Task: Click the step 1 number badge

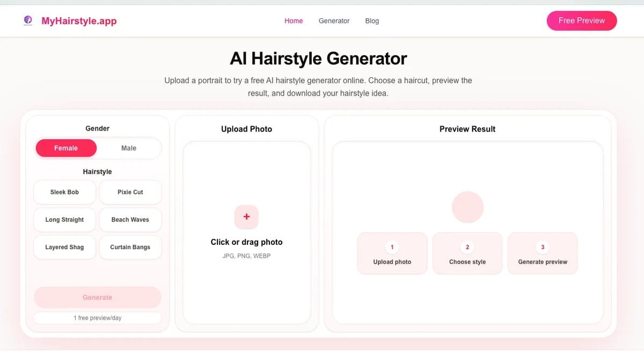Action: coord(392,247)
